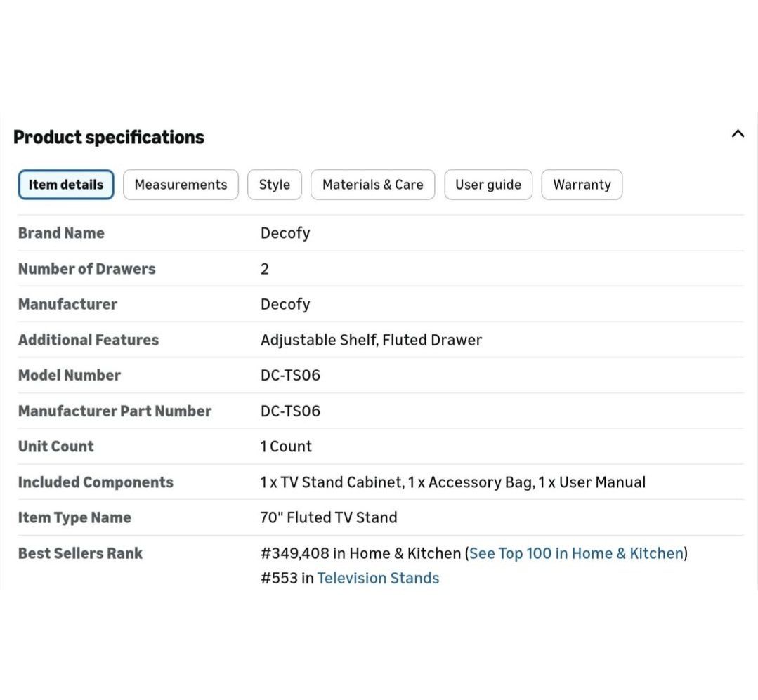
Task: Click the Product specifications heading
Action: tap(109, 137)
